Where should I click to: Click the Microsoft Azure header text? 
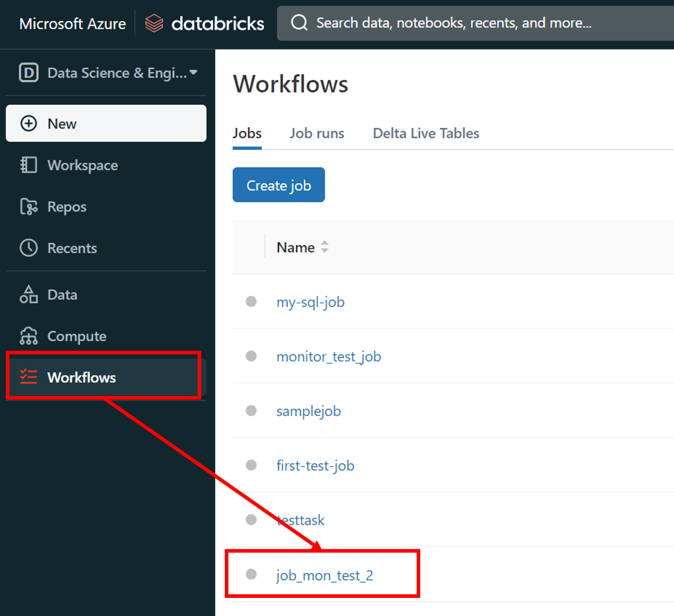[x=72, y=24]
